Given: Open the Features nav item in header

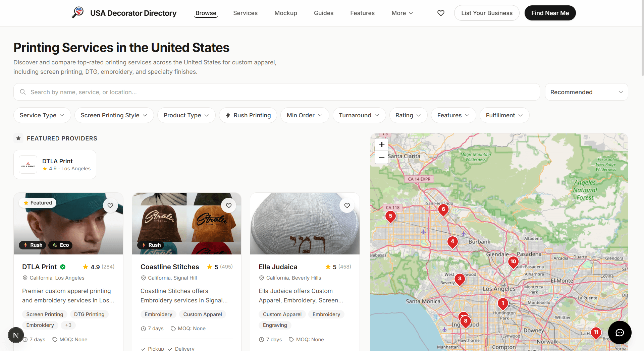Looking at the screenshot, I should click(362, 13).
